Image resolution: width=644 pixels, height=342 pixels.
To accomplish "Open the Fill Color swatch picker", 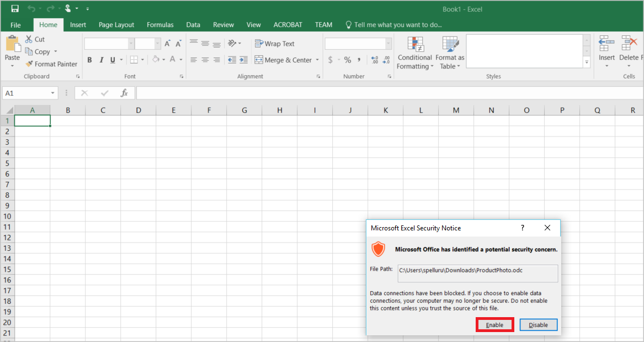I will click(x=164, y=60).
